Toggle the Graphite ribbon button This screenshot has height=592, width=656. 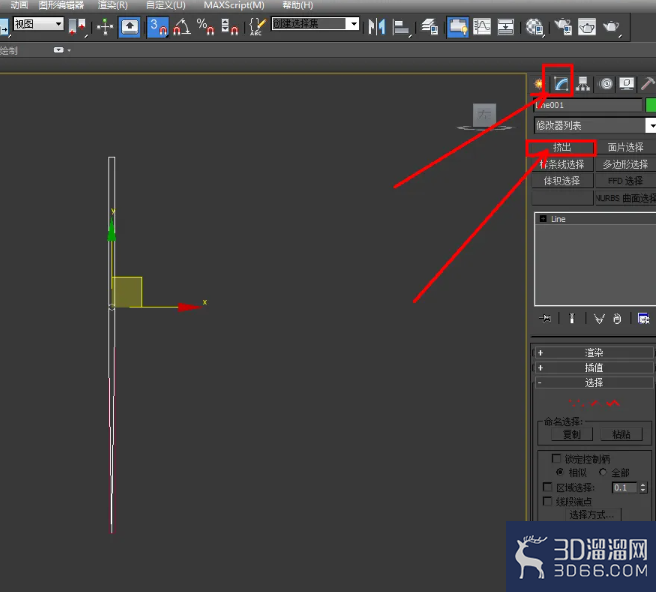pyautogui.click(x=458, y=27)
